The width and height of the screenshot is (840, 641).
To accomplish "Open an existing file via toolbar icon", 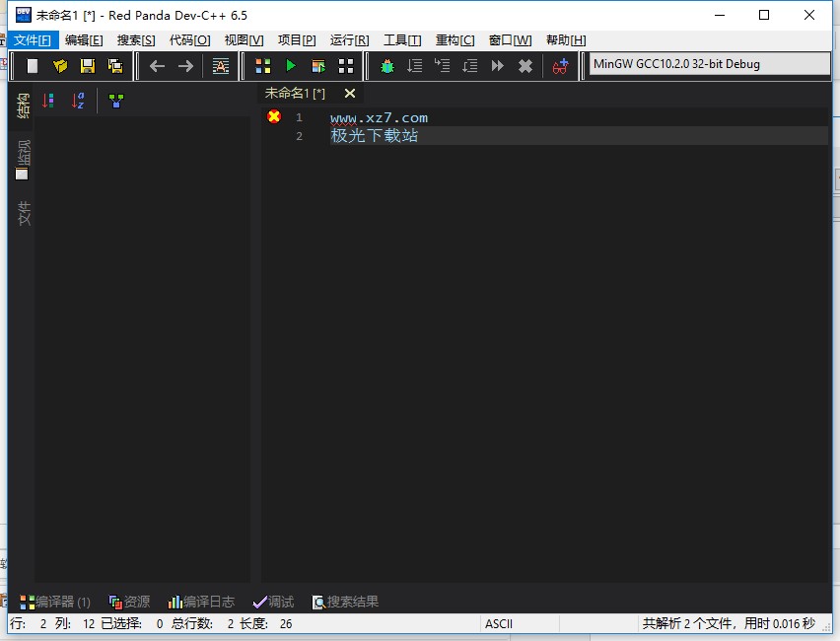I will [x=61, y=66].
